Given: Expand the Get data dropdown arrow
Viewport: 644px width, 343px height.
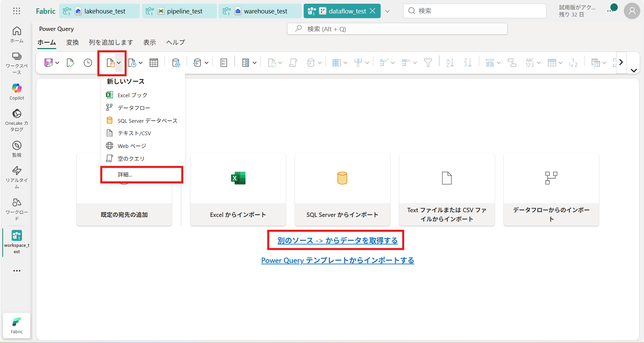Looking at the screenshot, I should (119, 63).
